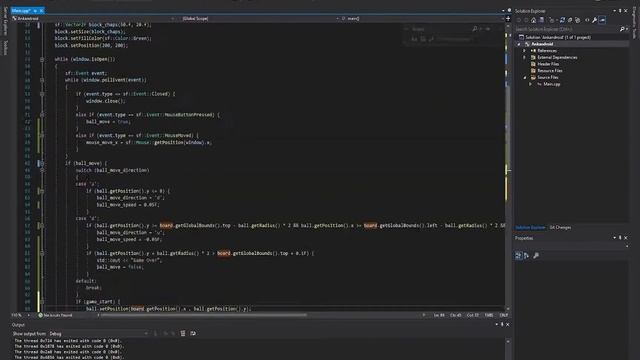This screenshot has width=640, height=360.
Task: Toggle Word Wrap in the Output toolbar
Action: coord(193,333)
